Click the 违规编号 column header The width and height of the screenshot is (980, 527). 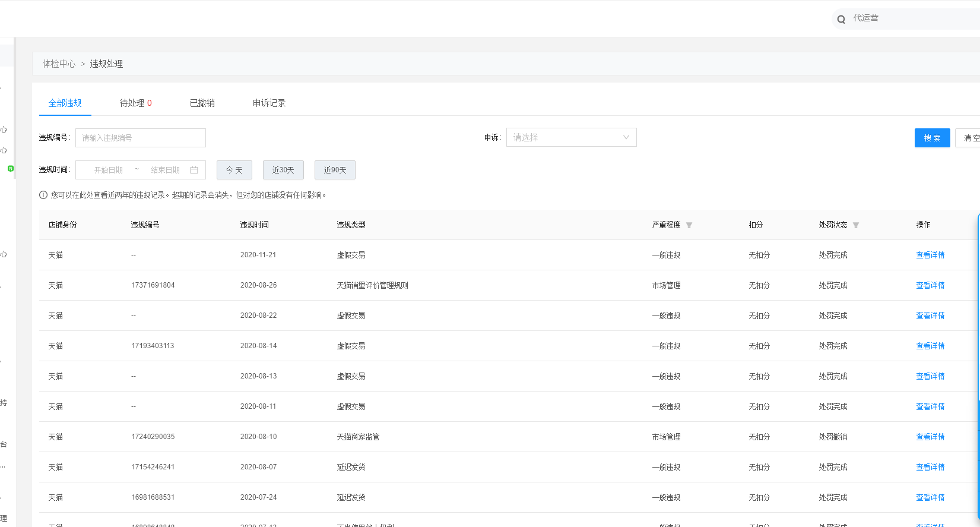[145, 225]
